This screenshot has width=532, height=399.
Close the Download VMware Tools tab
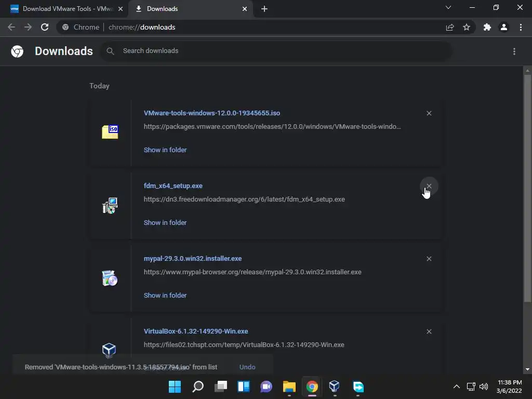click(121, 9)
